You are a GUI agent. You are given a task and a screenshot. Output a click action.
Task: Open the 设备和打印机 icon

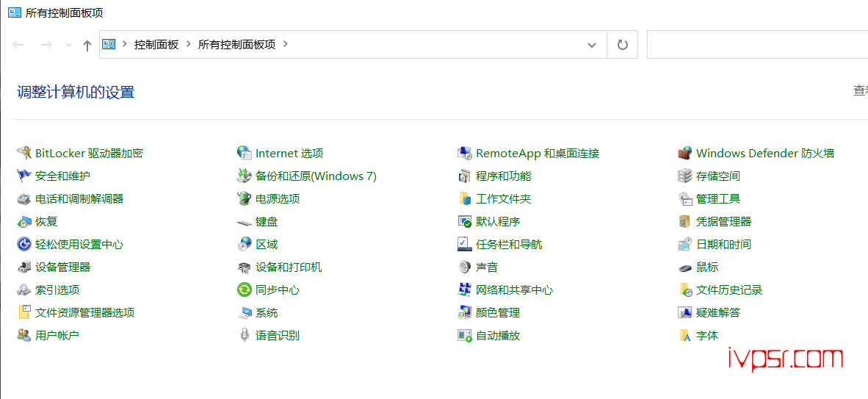click(244, 267)
